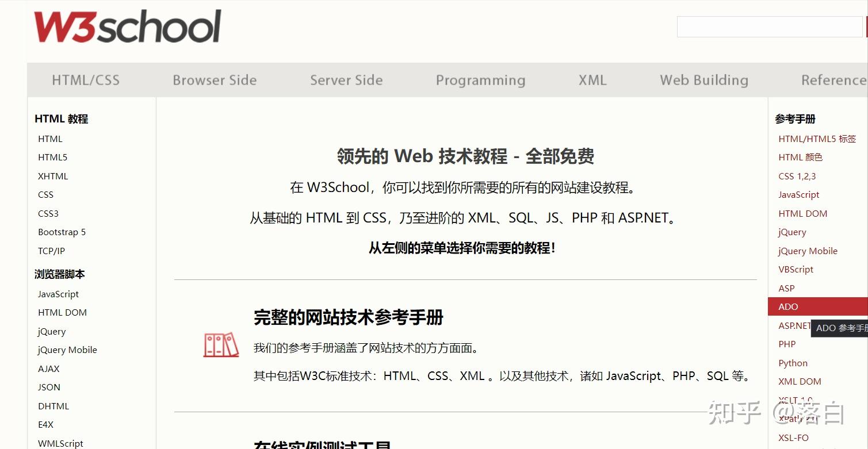The height and width of the screenshot is (449, 868).
Task: Open the XML DOM reference link
Action: click(800, 381)
